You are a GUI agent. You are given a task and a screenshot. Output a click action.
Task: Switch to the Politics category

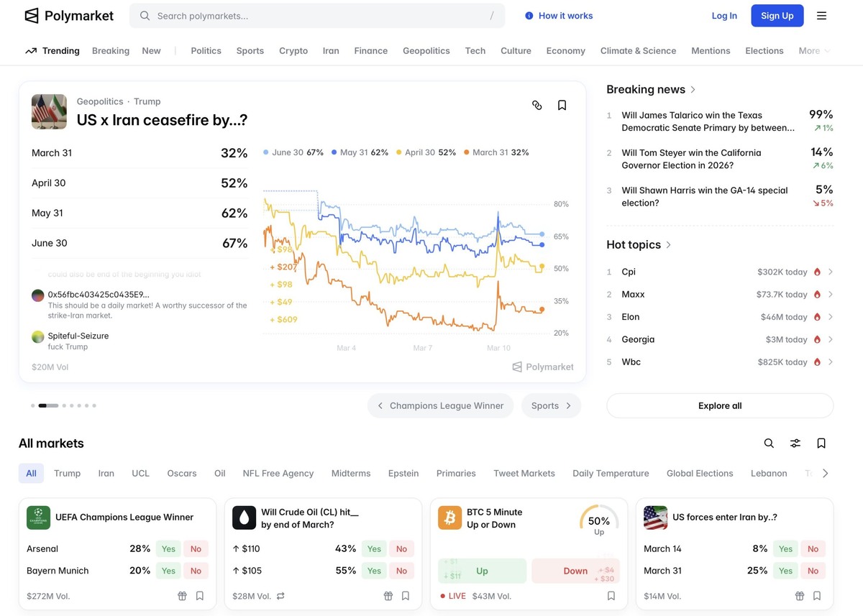point(206,51)
